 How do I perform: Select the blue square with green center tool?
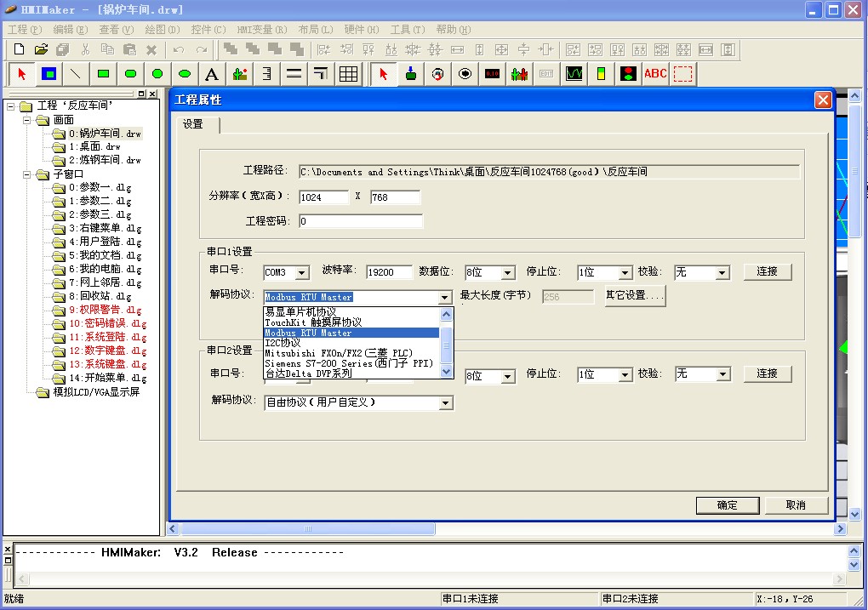point(49,74)
